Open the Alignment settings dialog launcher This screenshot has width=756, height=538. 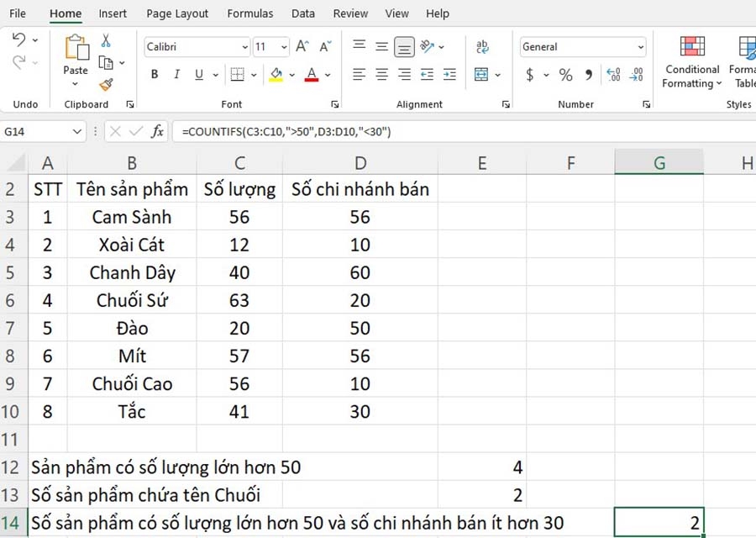click(x=506, y=104)
